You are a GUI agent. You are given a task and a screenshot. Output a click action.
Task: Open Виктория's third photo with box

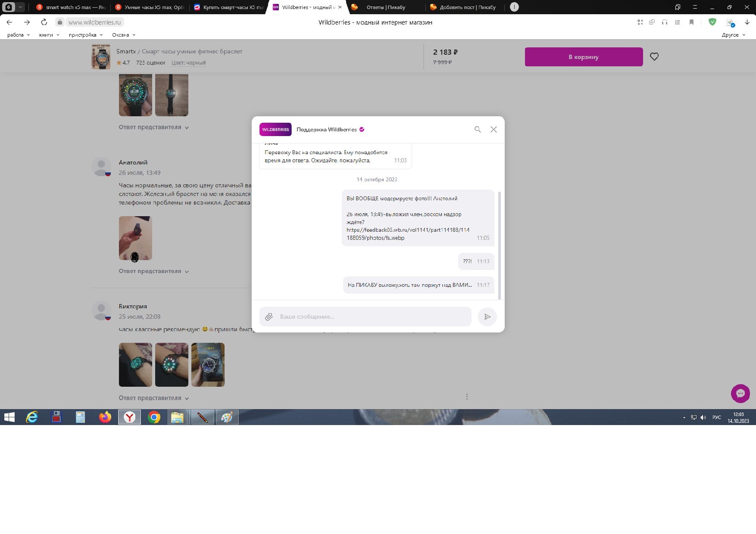[208, 365]
